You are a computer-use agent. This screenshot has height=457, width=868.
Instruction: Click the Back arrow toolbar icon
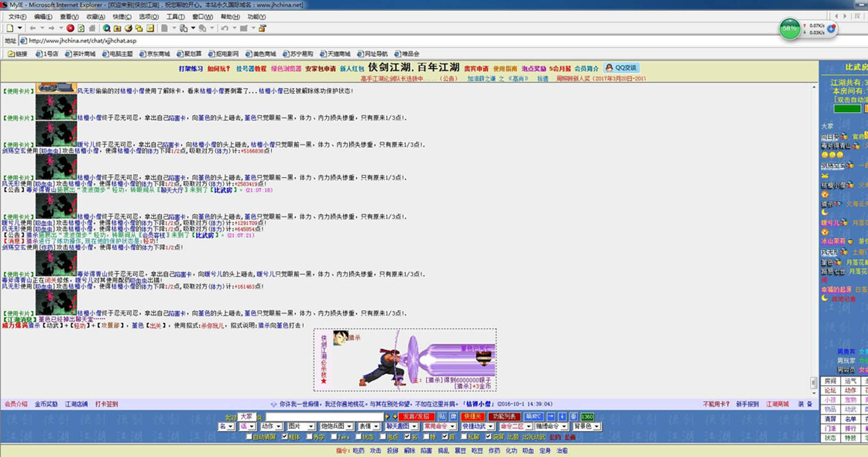33,28
